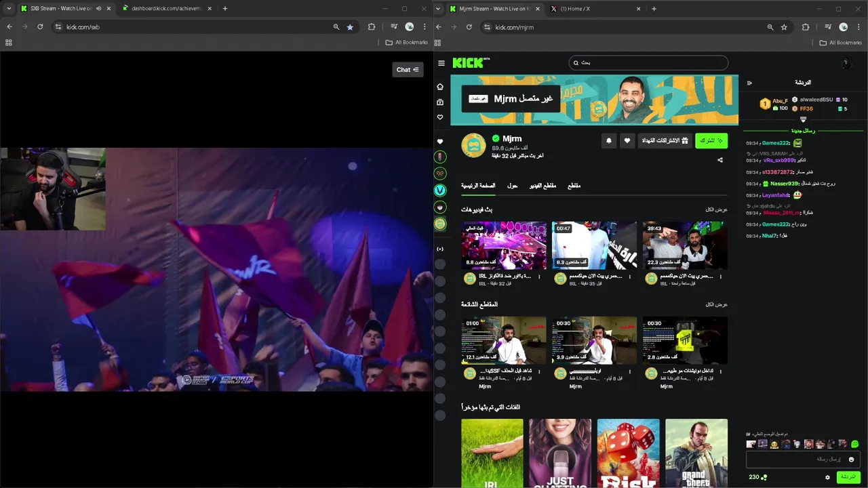Select حول channel tab
868x488 pixels.
click(x=513, y=186)
